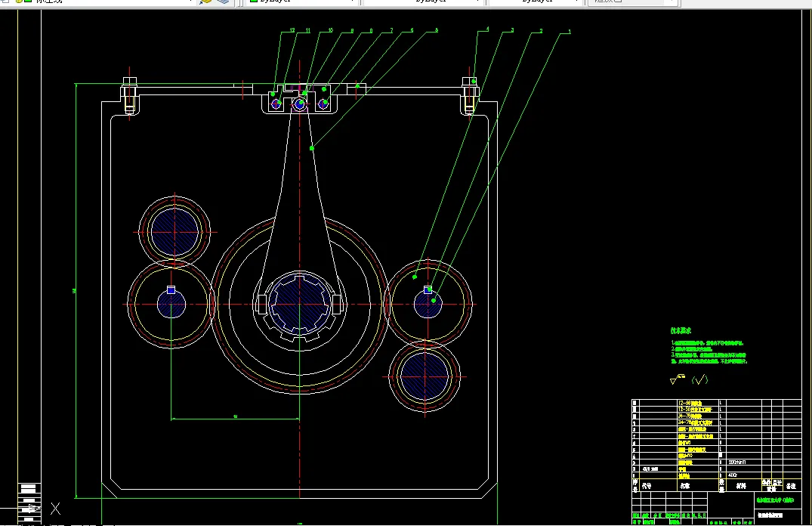
Task: Select part balloon number 11
Action: [x=307, y=30]
